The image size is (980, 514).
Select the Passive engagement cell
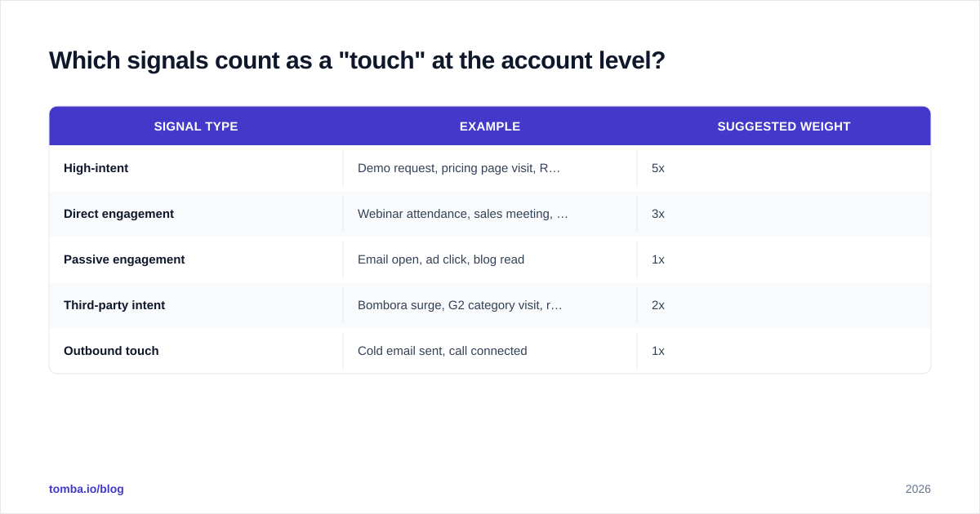coord(196,259)
